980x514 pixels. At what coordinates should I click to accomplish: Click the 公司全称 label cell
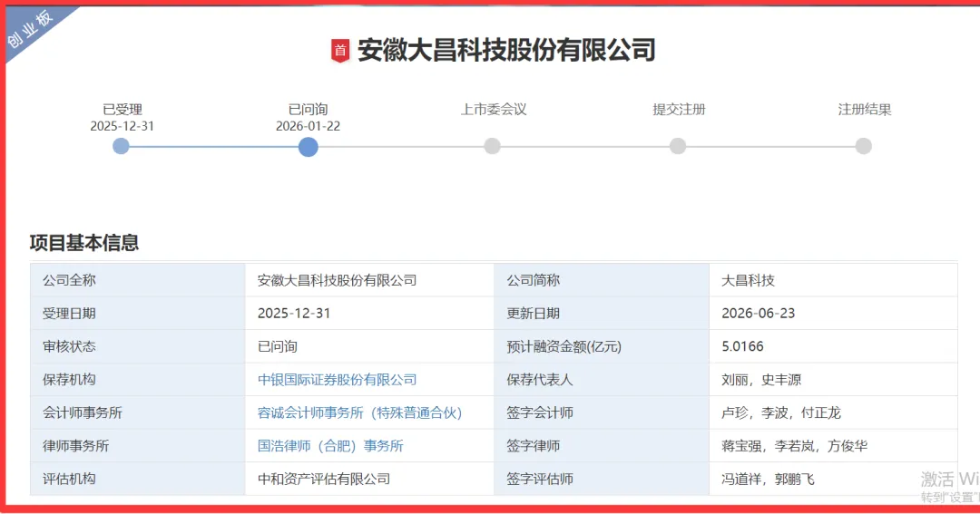click(138, 280)
